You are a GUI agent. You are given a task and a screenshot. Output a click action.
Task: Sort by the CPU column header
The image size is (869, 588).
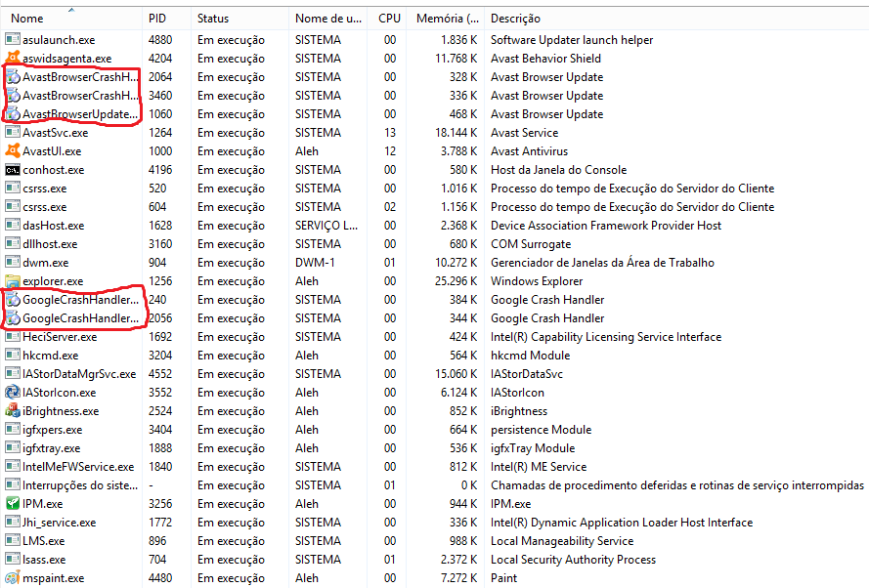(389, 19)
